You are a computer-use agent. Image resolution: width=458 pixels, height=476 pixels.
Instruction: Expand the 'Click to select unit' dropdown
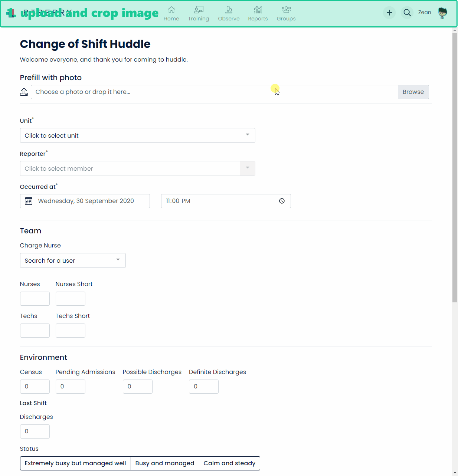pyautogui.click(x=137, y=135)
